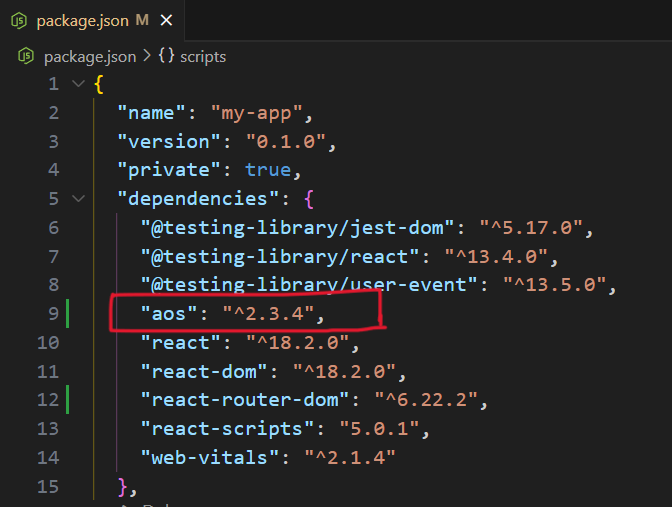The height and width of the screenshot is (507, 672).
Task: Click the "dependencies" key
Action: click(198, 199)
